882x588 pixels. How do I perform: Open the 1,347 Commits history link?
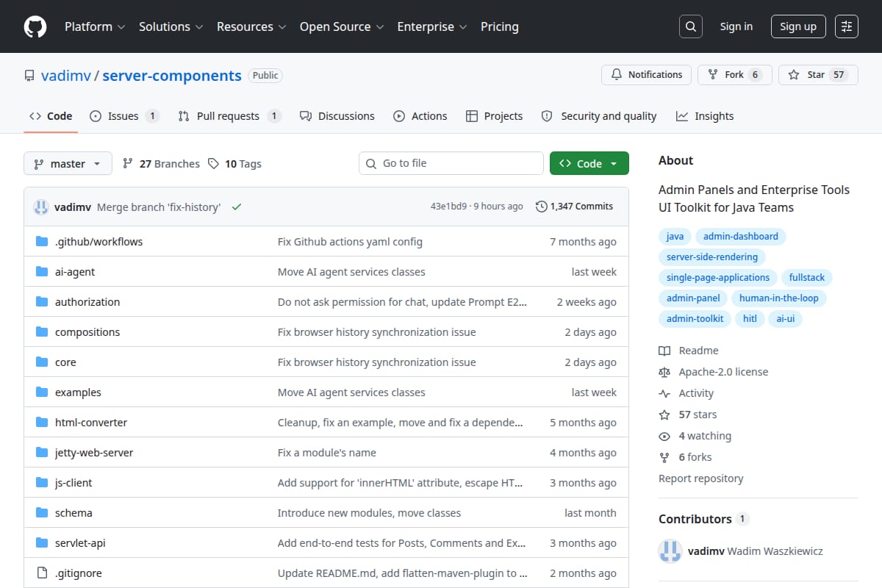[574, 207]
